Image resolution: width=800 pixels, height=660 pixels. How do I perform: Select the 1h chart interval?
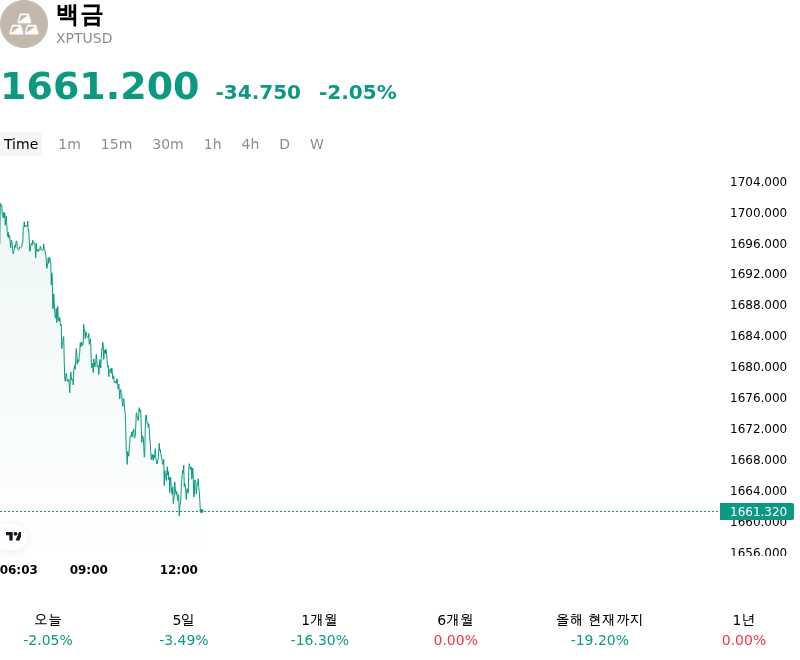[212, 144]
